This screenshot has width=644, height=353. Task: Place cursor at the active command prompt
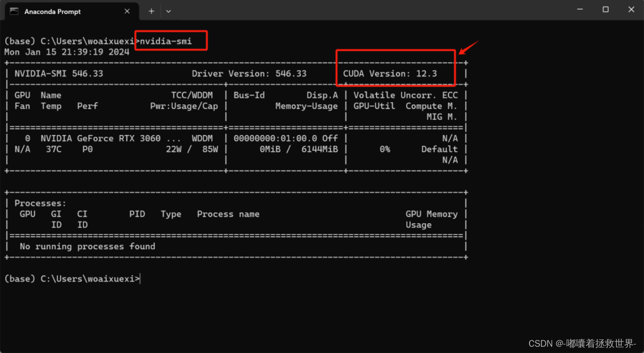coord(140,279)
